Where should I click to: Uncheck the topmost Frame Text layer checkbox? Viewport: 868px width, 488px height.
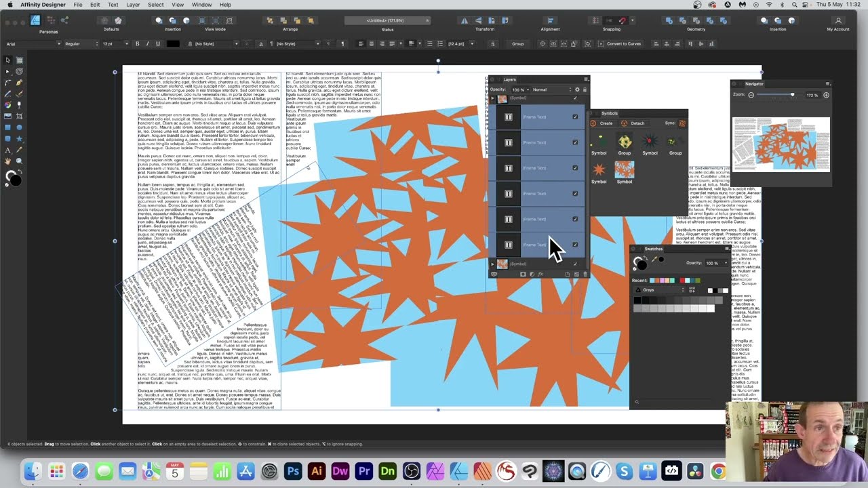click(575, 117)
